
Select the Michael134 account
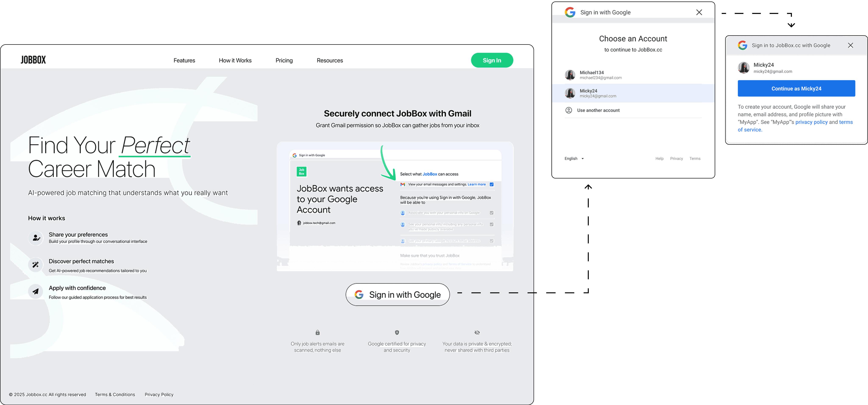click(x=633, y=75)
